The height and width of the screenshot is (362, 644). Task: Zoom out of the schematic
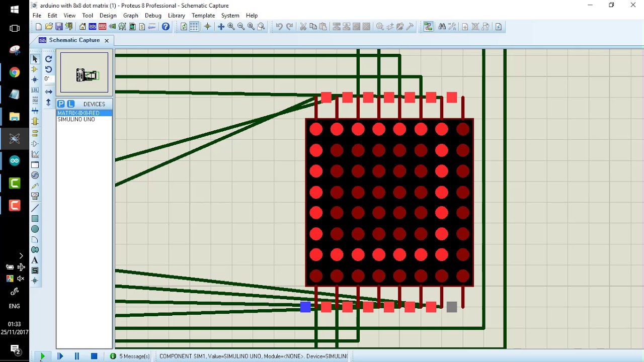coord(241,27)
